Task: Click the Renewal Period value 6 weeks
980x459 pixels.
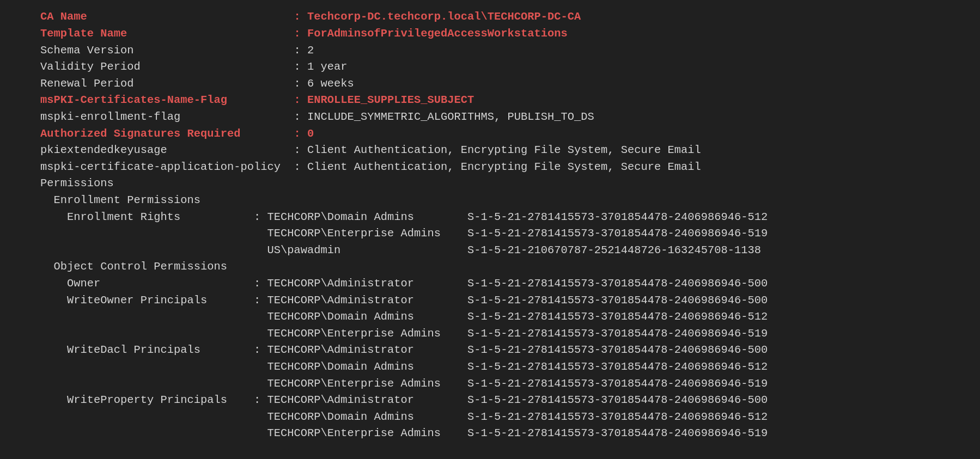Action: pyautogui.click(x=330, y=83)
